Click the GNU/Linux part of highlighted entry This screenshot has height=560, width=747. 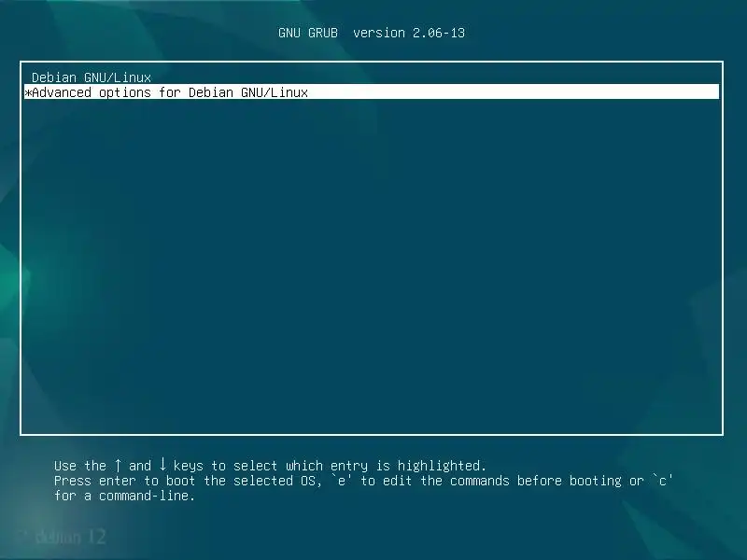tap(275, 92)
